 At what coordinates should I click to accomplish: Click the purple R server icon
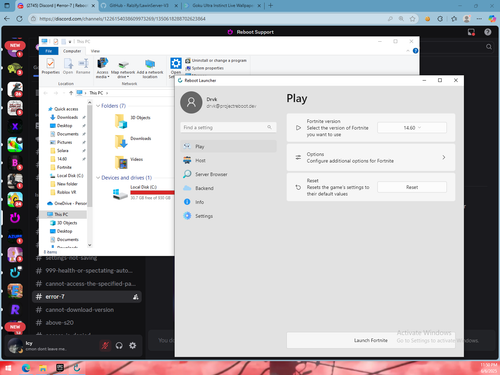click(15, 309)
